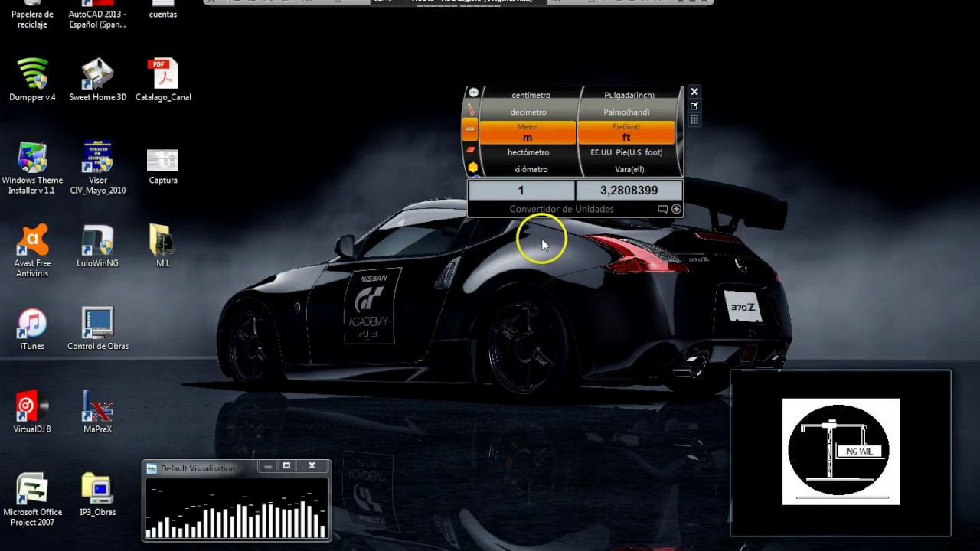This screenshot has height=551, width=980.
Task: Close the unit converter gadget
Action: click(694, 92)
